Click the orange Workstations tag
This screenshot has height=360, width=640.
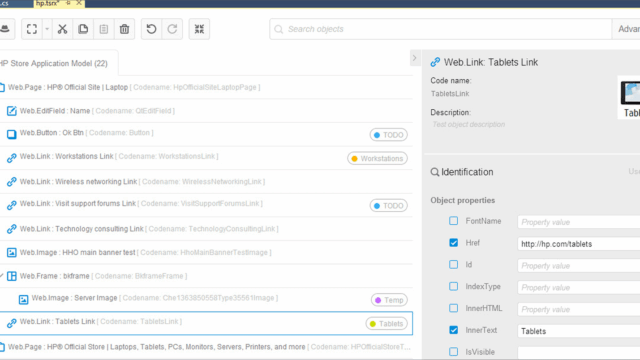click(378, 158)
